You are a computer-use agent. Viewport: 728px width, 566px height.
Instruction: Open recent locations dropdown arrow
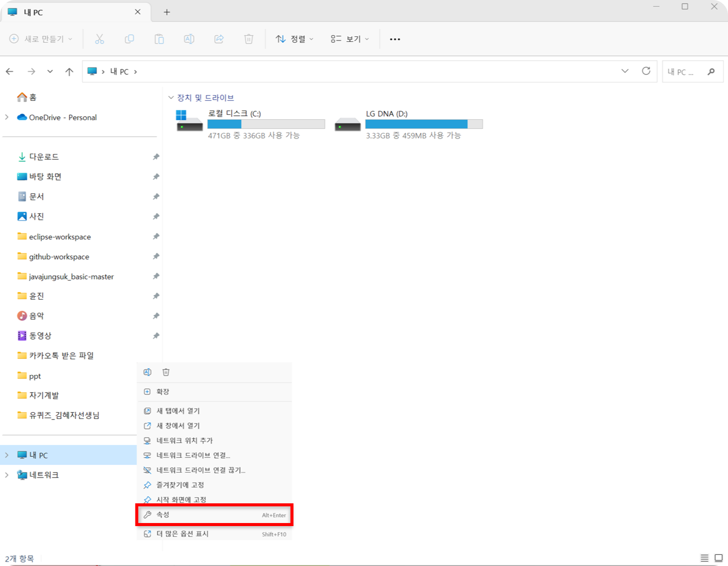point(50,72)
